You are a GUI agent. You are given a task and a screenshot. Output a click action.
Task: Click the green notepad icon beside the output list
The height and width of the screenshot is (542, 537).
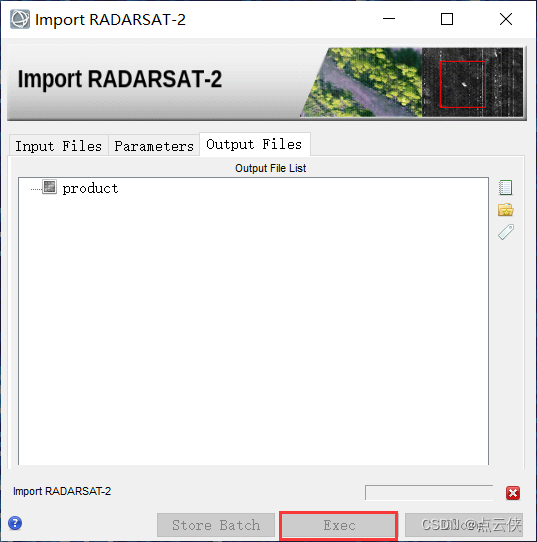click(505, 188)
